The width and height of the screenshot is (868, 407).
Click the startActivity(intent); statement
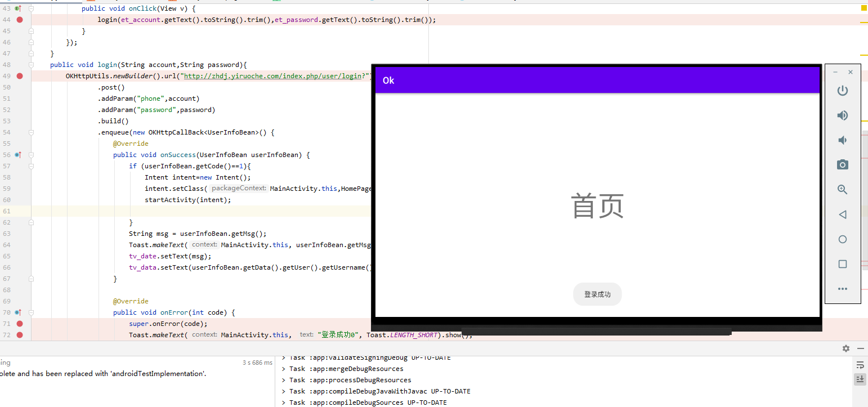[x=188, y=200]
